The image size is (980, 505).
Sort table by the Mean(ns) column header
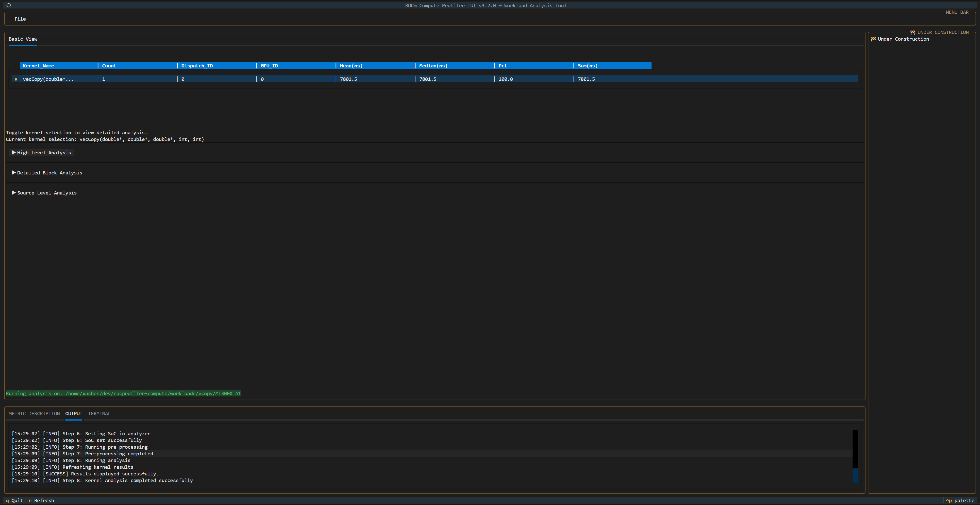point(351,65)
